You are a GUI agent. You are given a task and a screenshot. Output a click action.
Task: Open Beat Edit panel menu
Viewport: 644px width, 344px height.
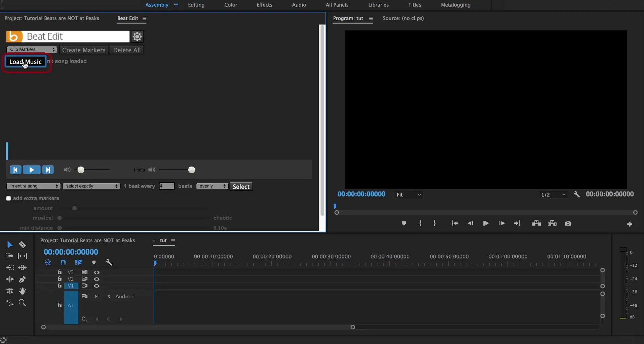tap(144, 18)
